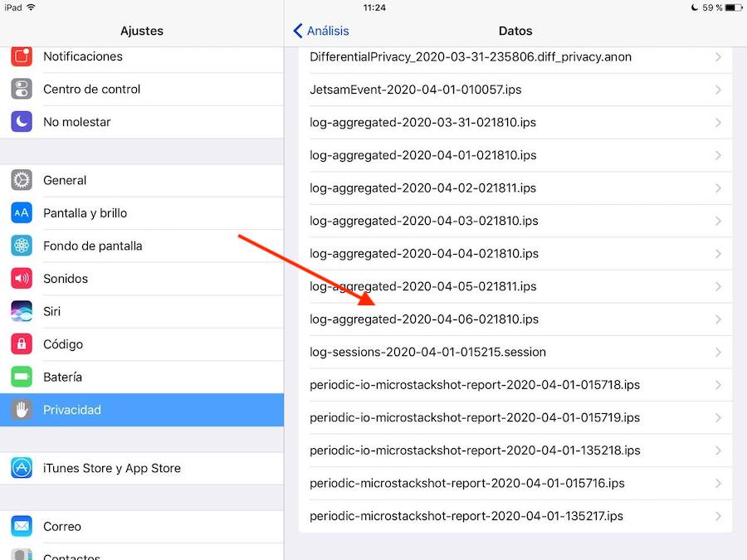Tap chevron on DifferentialPrivacy row
This screenshot has height=560, width=747.
click(718, 57)
